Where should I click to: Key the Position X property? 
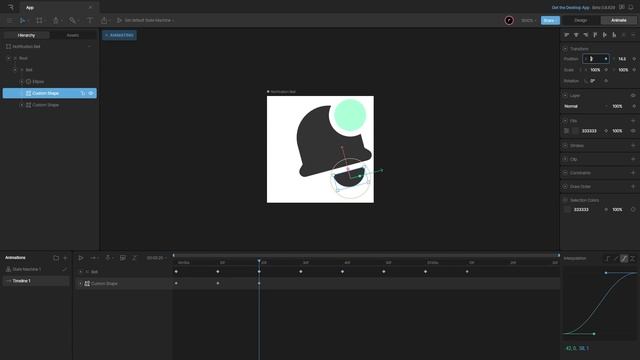pyautogui.click(x=606, y=59)
